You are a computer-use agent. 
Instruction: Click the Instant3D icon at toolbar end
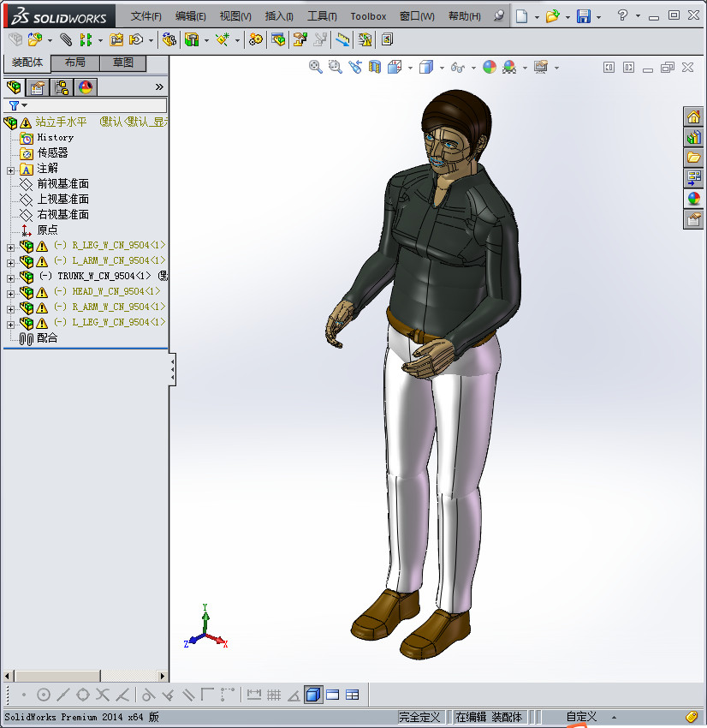click(x=388, y=39)
